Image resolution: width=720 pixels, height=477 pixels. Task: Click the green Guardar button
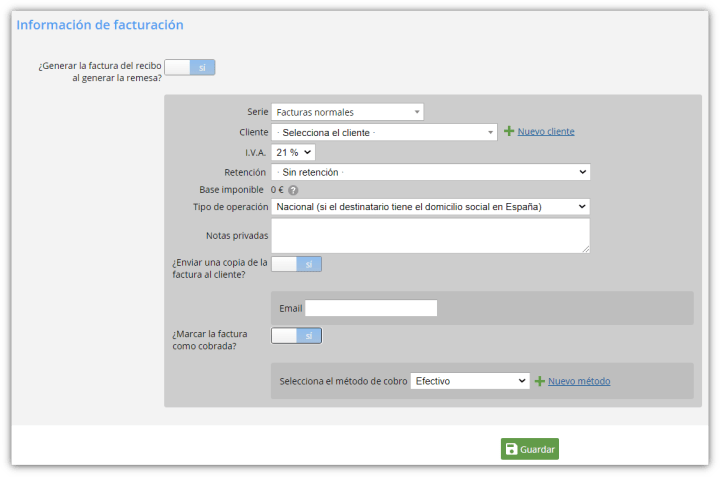pos(530,449)
